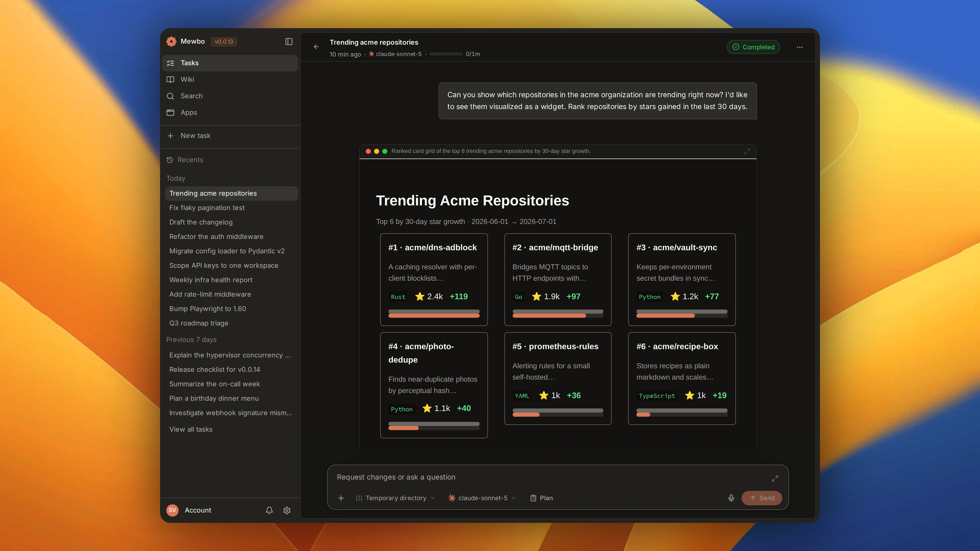This screenshot has width=980, height=551.
Task: Open Bump Playwright to 1.60 task
Action: pos(232,309)
